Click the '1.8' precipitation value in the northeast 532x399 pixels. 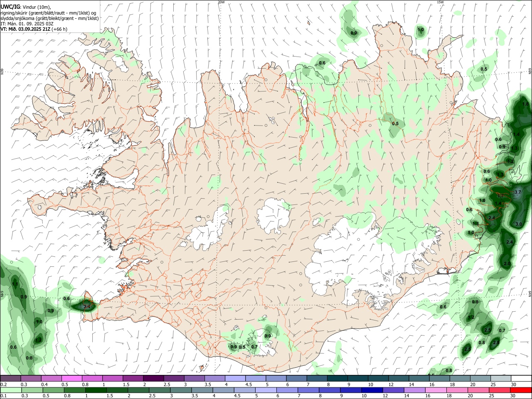[x=525, y=104]
